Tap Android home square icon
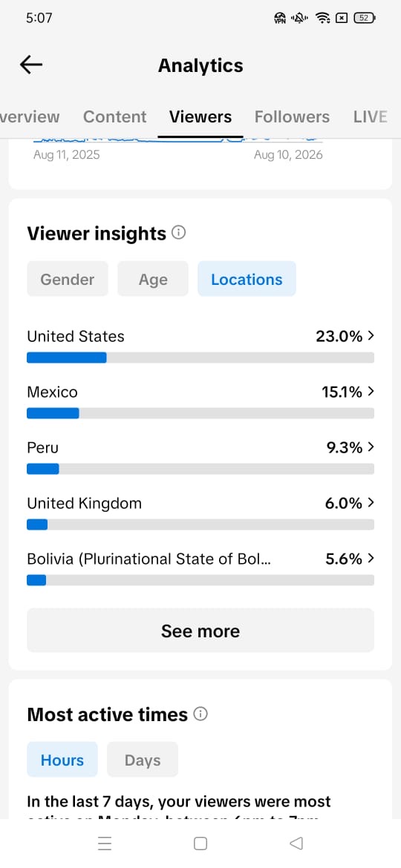 click(x=200, y=843)
